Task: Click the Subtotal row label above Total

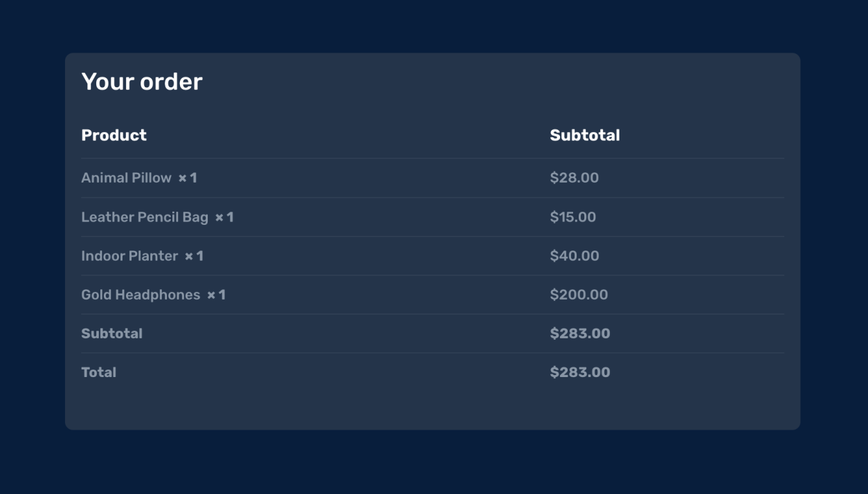Action: point(111,333)
